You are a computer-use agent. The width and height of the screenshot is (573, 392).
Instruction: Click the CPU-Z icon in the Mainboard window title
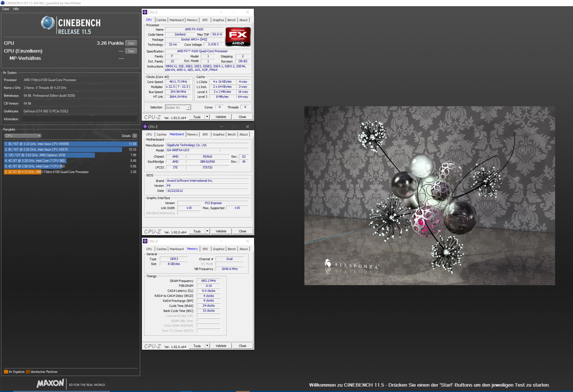coord(145,127)
